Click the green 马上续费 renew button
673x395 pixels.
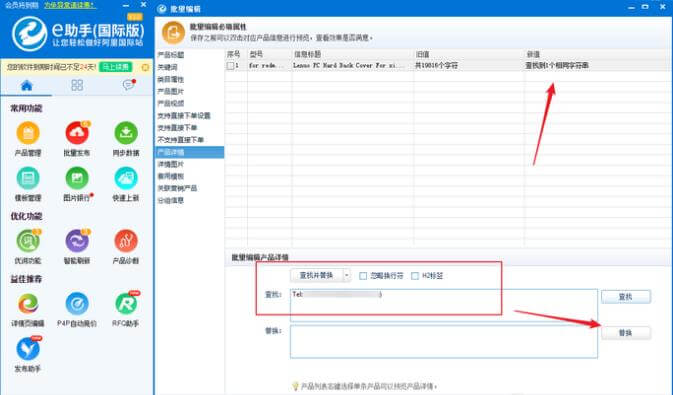tap(115, 67)
